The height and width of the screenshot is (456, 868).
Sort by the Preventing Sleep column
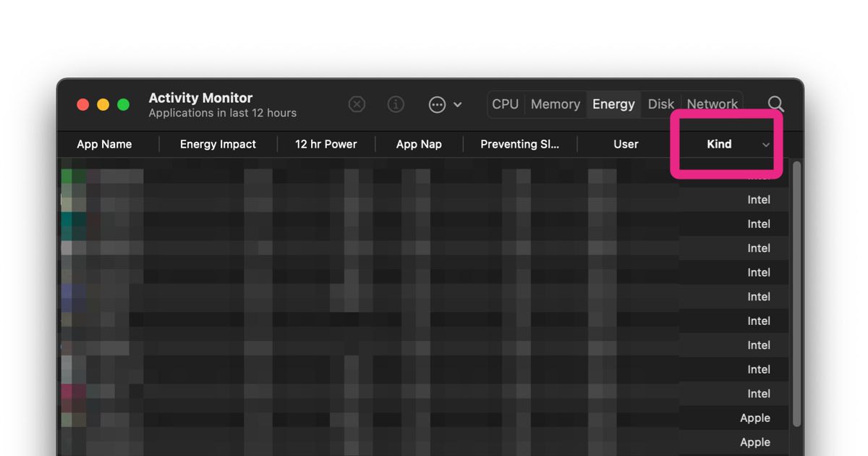[520, 144]
